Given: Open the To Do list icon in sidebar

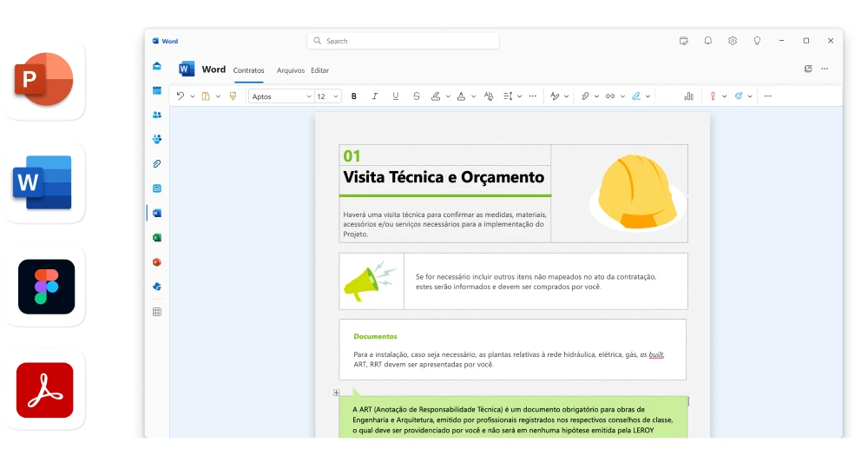Looking at the screenshot, I should pyautogui.click(x=157, y=188).
